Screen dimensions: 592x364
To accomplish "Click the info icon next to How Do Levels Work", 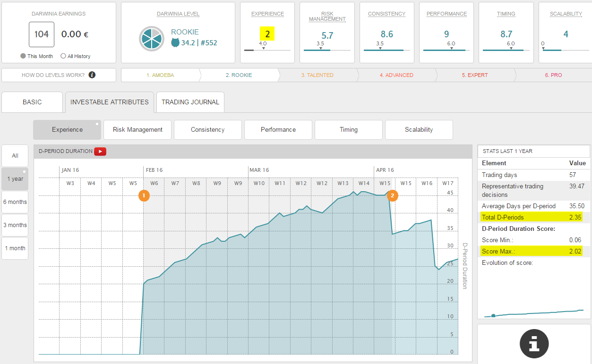I will 92,75.
